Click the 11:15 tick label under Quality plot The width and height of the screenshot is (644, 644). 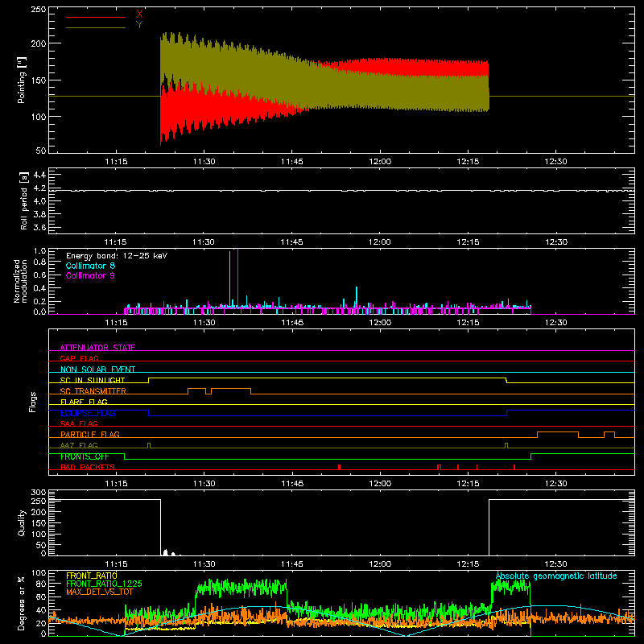pos(116,564)
